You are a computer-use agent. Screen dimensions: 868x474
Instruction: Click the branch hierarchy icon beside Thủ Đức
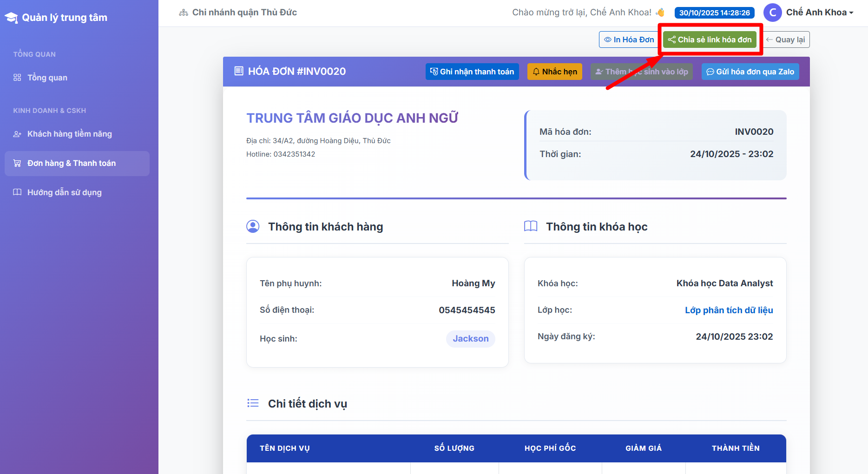point(184,13)
